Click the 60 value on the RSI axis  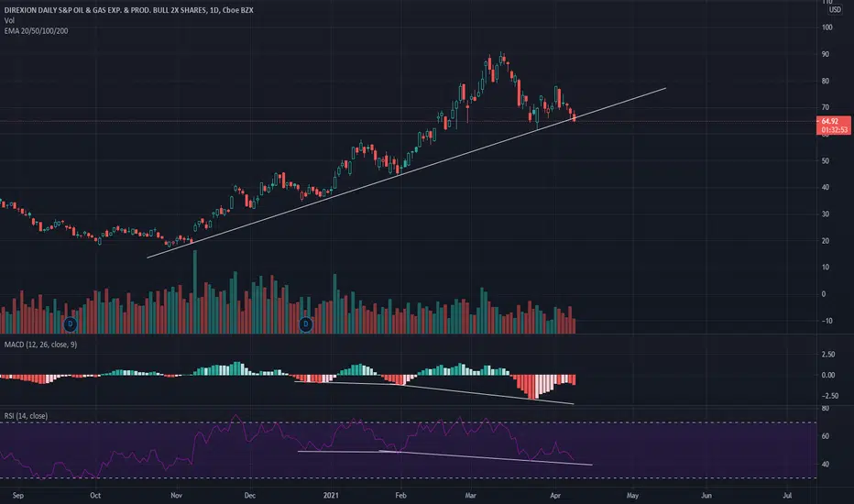pyautogui.click(x=825, y=436)
